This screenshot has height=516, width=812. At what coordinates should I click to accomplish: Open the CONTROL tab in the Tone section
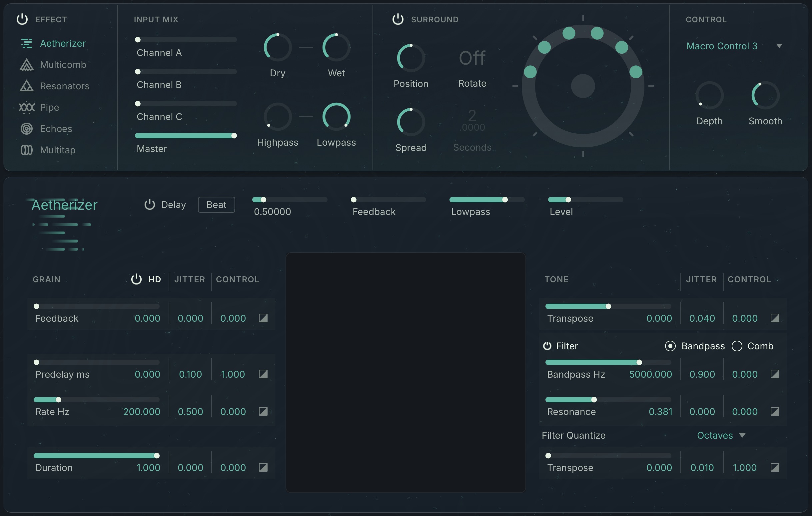tap(749, 279)
